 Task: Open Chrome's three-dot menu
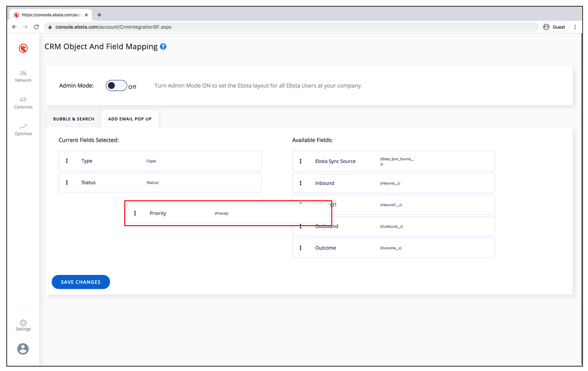575,27
